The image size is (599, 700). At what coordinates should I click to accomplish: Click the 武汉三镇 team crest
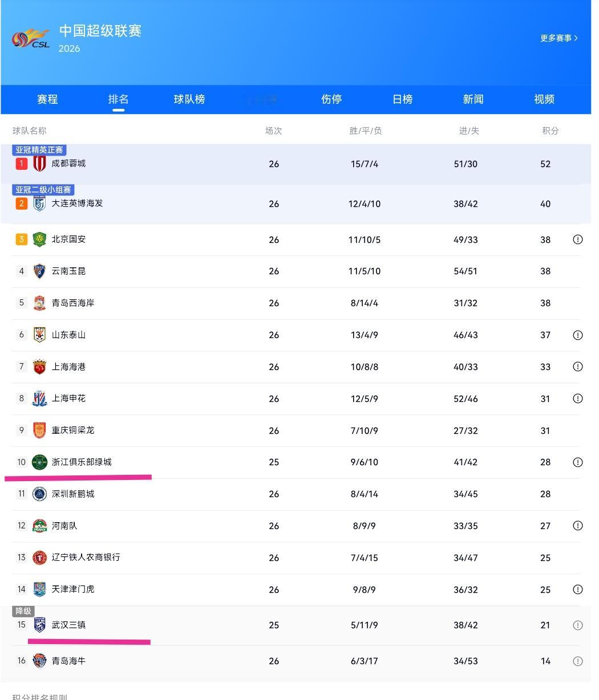[x=39, y=625]
